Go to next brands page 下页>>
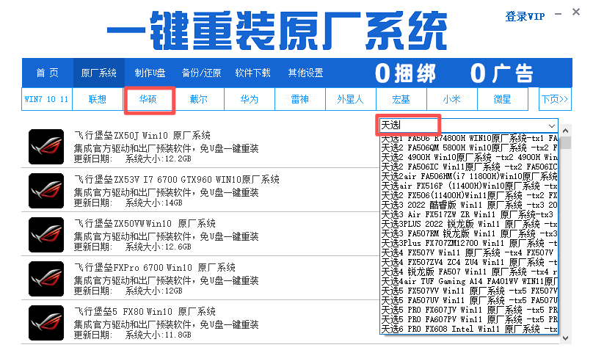Viewport: 593px width, 364px height. click(555, 99)
